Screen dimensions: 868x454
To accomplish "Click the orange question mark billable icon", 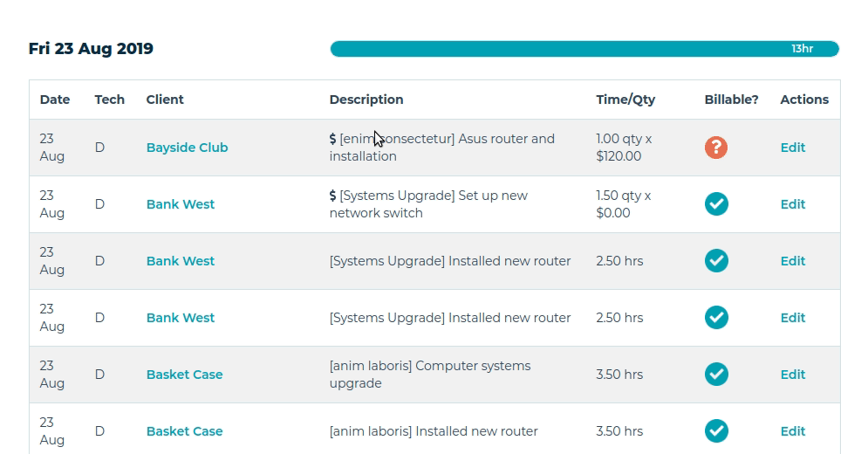I will click(716, 148).
